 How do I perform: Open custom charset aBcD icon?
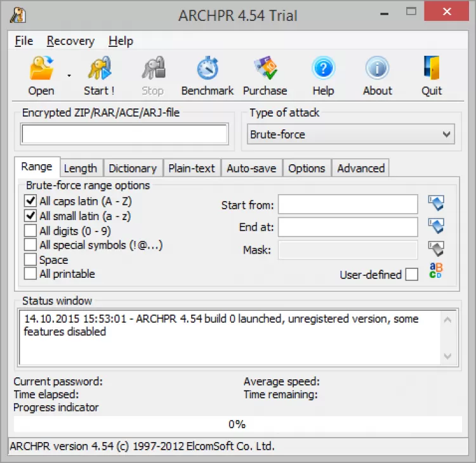(x=436, y=271)
